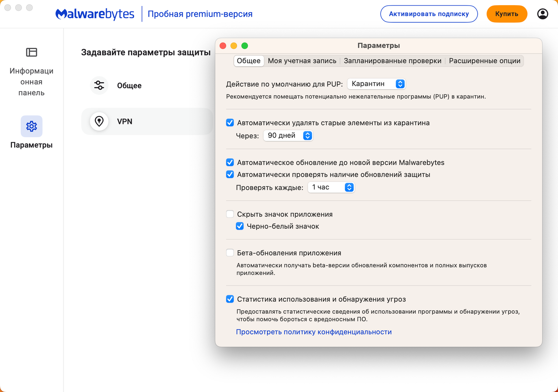Expand the 90 дней retention dropdown
558x392 pixels.
(x=288, y=136)
